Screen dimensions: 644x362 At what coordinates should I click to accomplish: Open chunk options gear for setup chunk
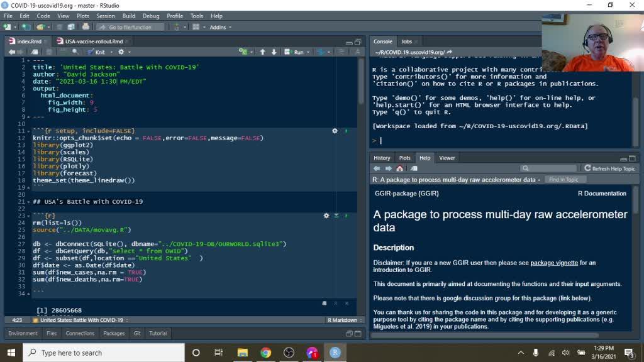(x=335, y=131)
